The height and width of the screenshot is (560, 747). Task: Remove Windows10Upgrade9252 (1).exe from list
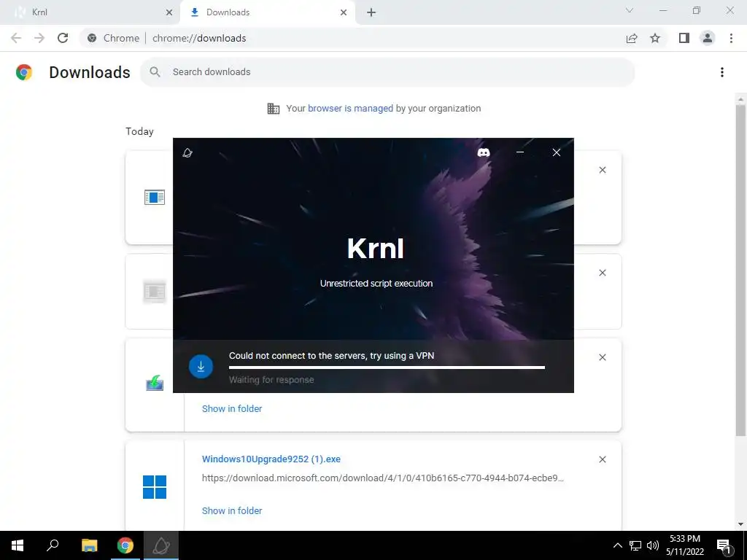pyautogui.click(x=602, y=459)
